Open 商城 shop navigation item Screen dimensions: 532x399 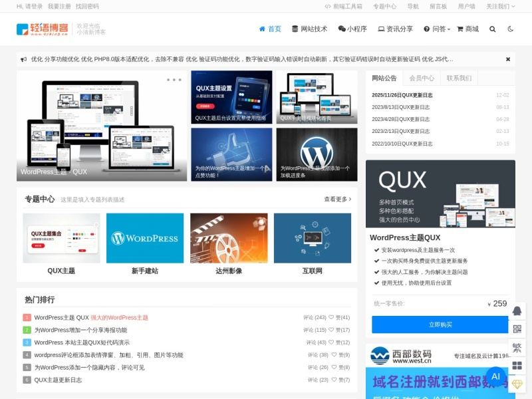click(468, 29)
